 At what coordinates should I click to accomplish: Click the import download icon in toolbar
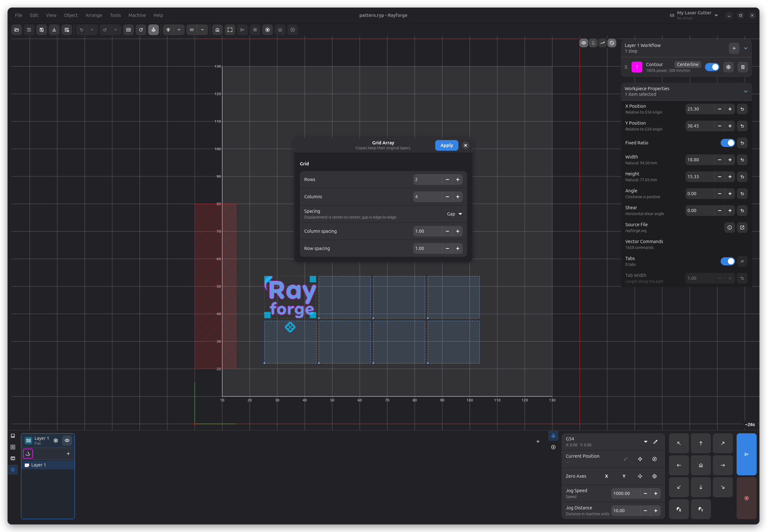(x=54, y=30)
